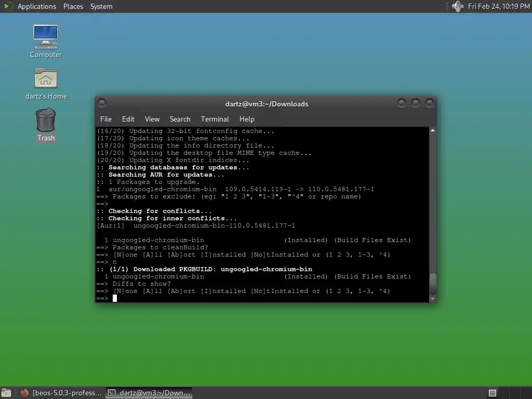Image resolution: width=532 pixels, height=399 pixels.
Task: Click the '(19/20) Updating the desktop file MIME' line
Action: pos(204,153)
